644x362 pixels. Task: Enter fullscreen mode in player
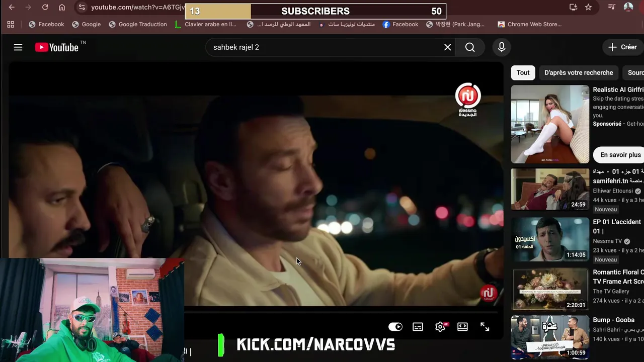(x=485, y=327)
